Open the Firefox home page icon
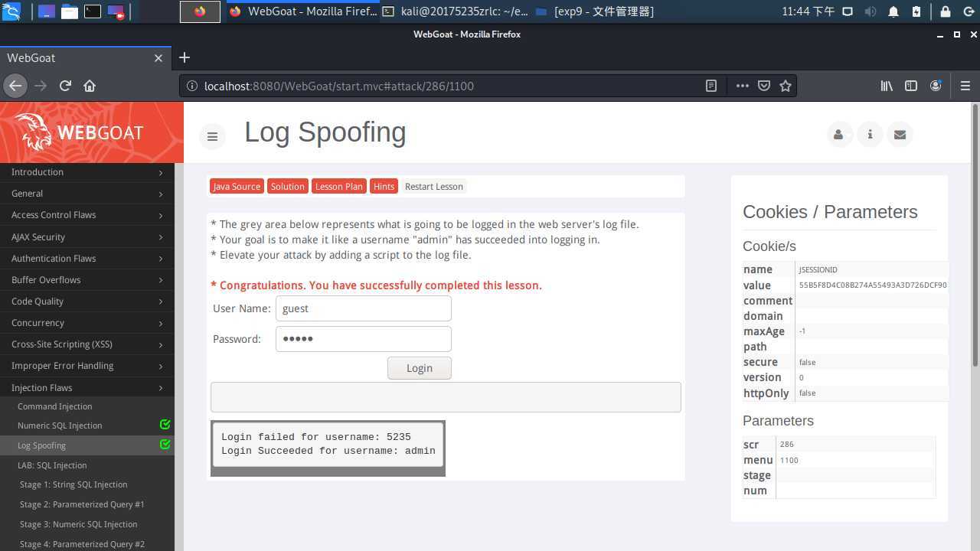This screenshot has width=980, height=551. 90,86
